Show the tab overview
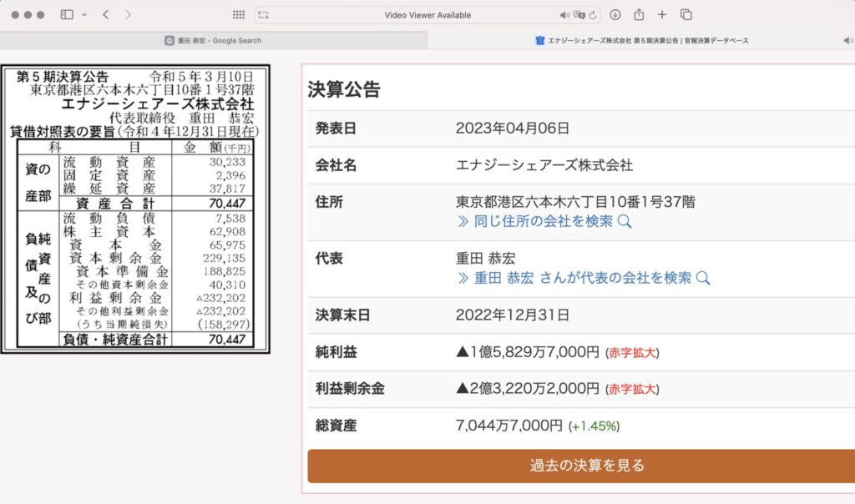This screenshot has height=504, width=855. [x=686, y=15]
